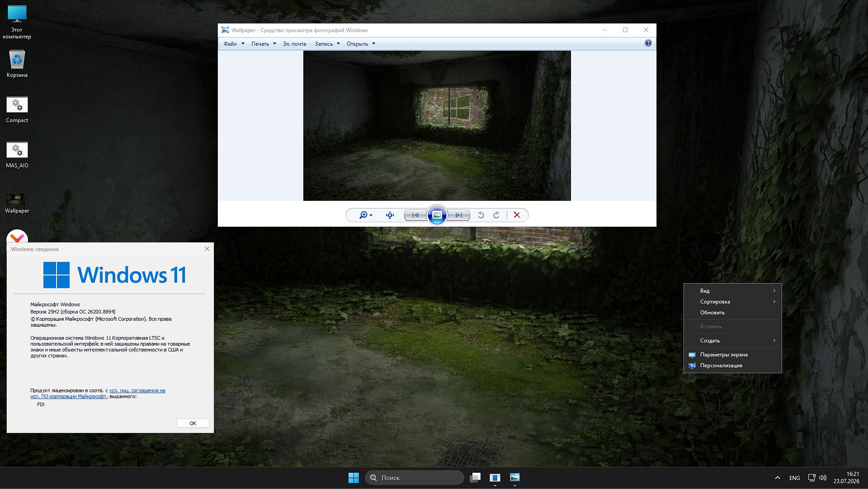
Task: Open the photo viewer help icon
Action: coord(648,43)
